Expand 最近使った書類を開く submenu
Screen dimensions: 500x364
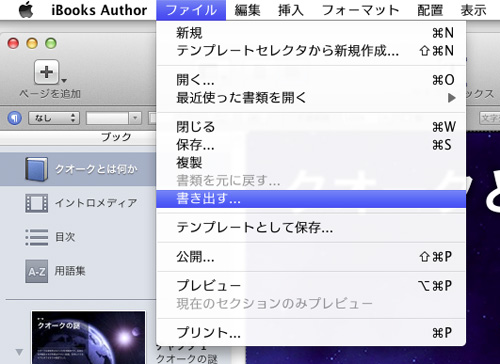[311, 98]
